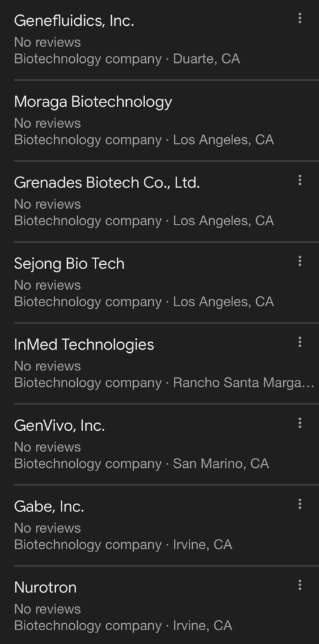Open more options for Gabe, Inc.
The height and width of the screenshot is (644, 319).
(x=300, y=504)
